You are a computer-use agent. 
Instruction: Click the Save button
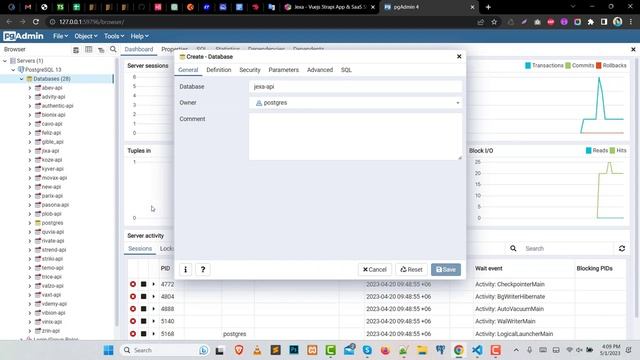(x=446, y=269)
